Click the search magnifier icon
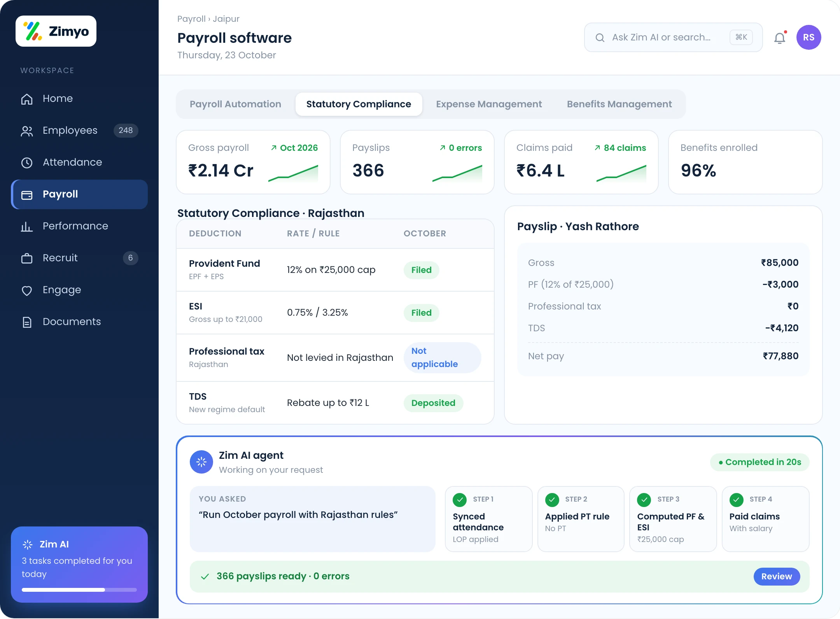The width and height of the screenshot is (840, 619). [x=600, y=38]
